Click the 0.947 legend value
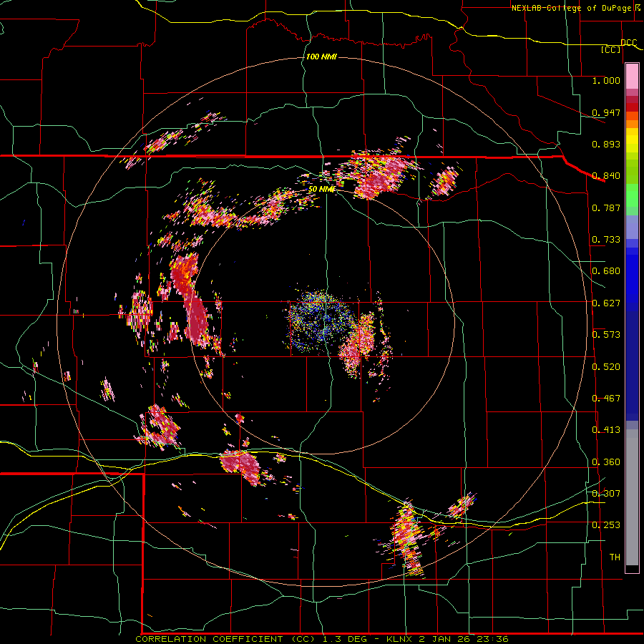644x644 pixels. [606, 112]
